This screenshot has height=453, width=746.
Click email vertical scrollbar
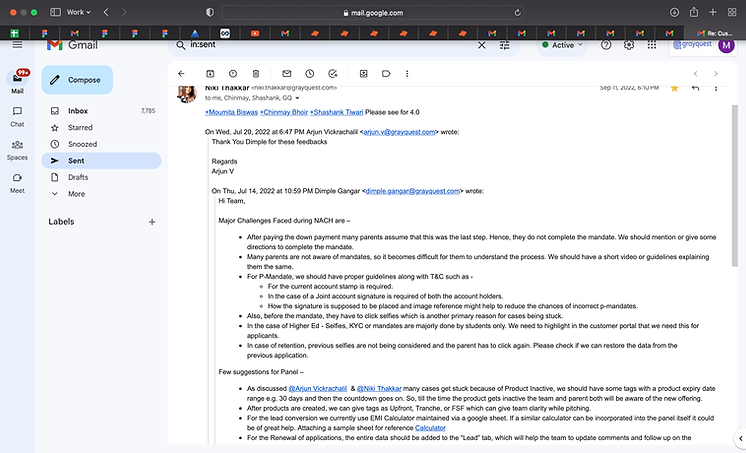(735, 186)
